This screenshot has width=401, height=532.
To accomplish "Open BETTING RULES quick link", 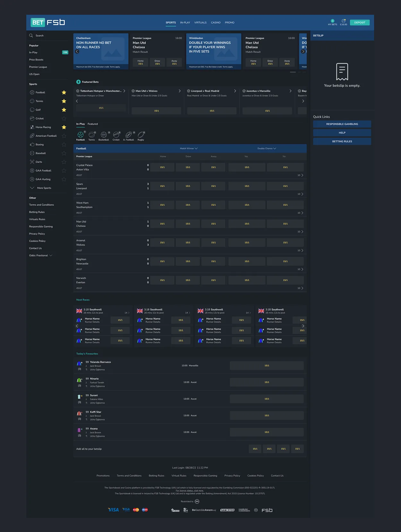I will (x=342, y=141).
